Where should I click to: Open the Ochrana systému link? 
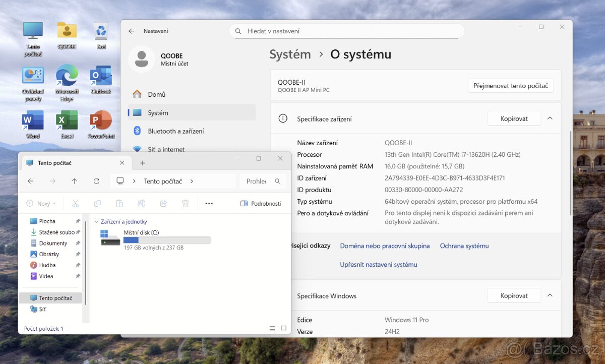(464, 246)
